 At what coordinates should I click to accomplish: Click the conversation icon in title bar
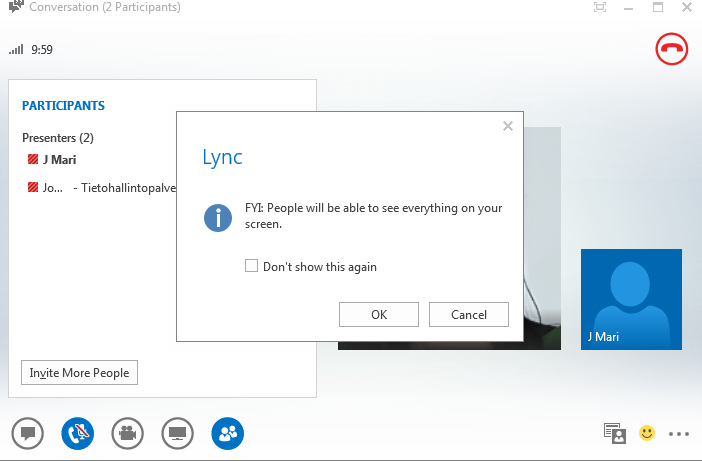(16, 6)
